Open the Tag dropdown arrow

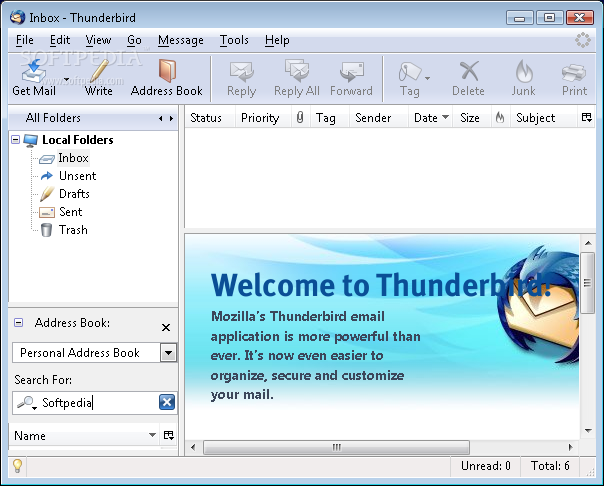(427, 79)
